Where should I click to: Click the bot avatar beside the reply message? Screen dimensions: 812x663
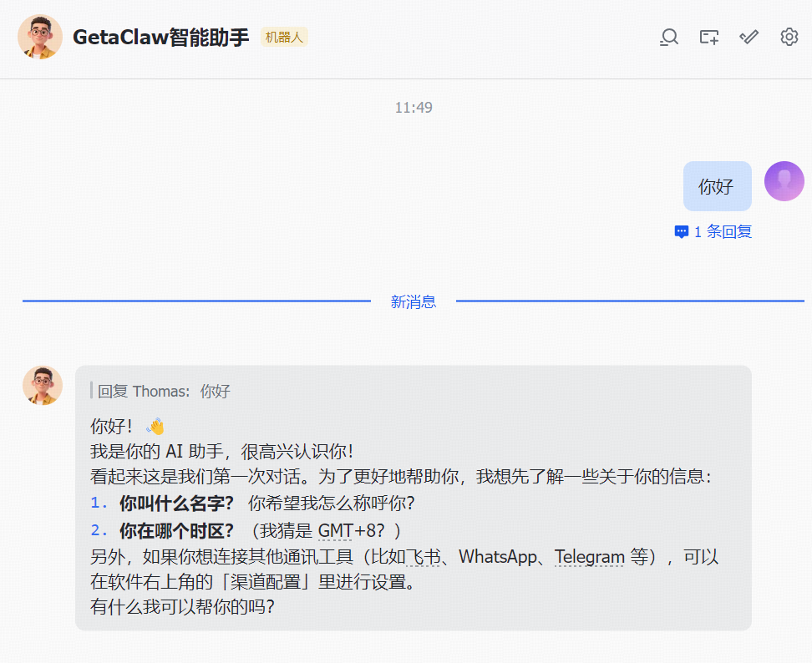click(x=42, y=386)
